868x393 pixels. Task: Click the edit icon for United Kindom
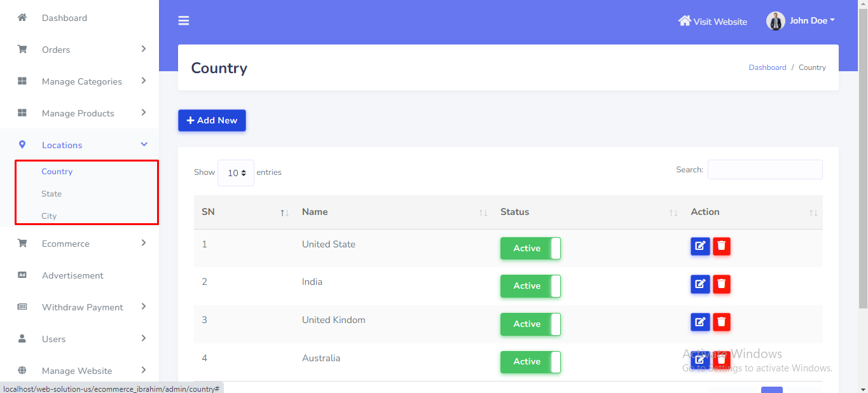[x=700, y=322]
